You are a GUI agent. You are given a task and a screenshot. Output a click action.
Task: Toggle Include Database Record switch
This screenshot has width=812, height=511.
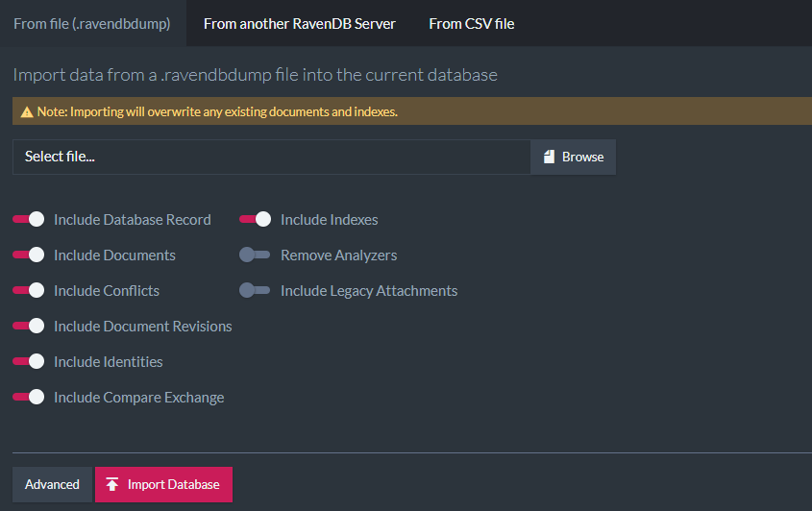coord(29,220)
